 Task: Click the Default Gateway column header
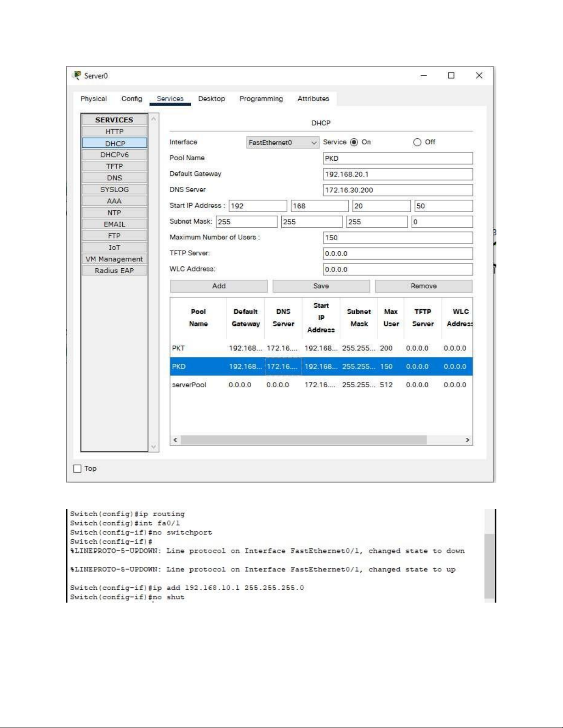(x=246, y=318)
